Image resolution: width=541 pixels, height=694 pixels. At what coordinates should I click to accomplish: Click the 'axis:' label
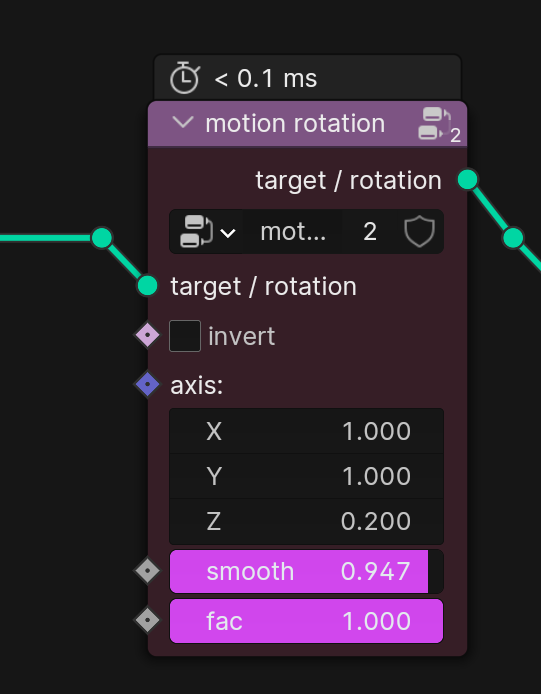(x=197, y=386)
